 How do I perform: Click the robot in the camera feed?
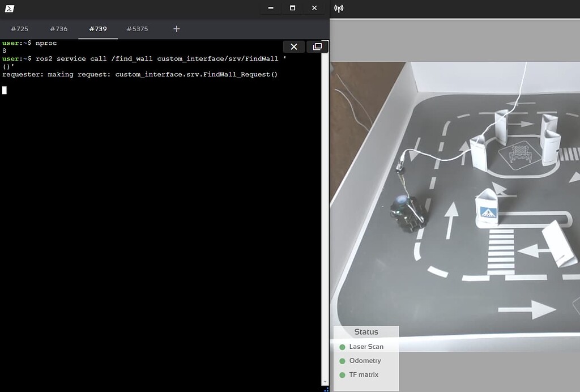coord(407,214)
